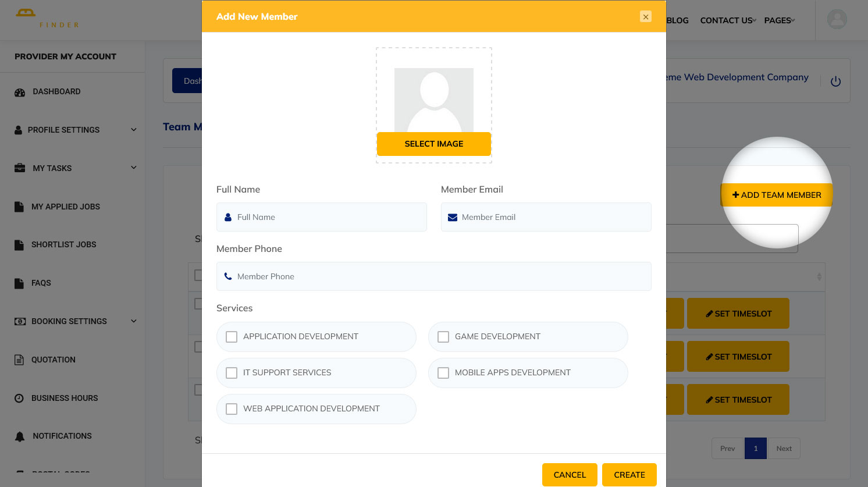Click the Dashboard speedometer icon in sidebar
Image resolution: width=868 pixels, height=487 pixels.
(20, 92)
